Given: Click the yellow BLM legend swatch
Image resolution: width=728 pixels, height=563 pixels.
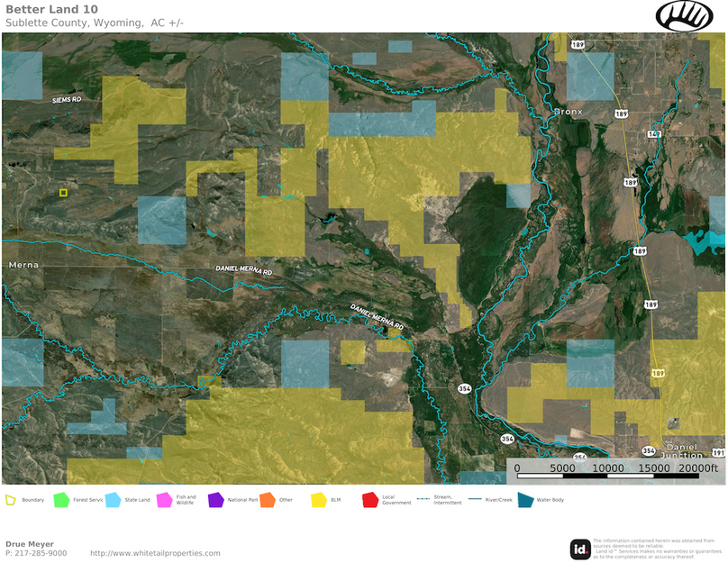Looking at the screenshot, I should tap(318, 499).
